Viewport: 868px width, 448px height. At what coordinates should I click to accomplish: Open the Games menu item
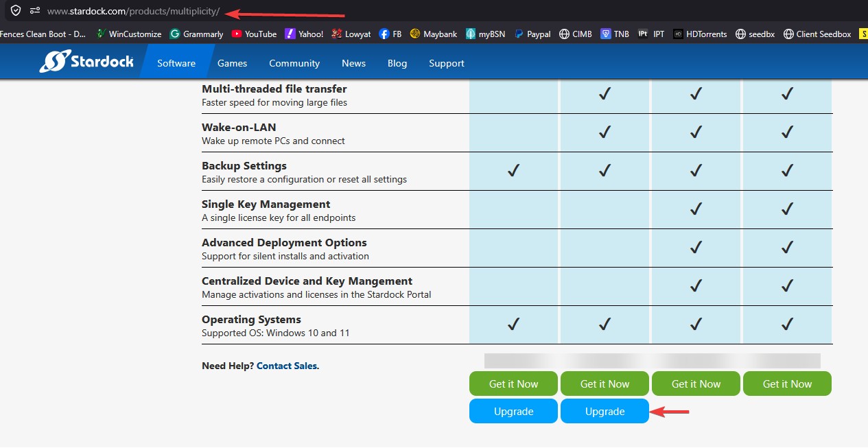point(232,63)
